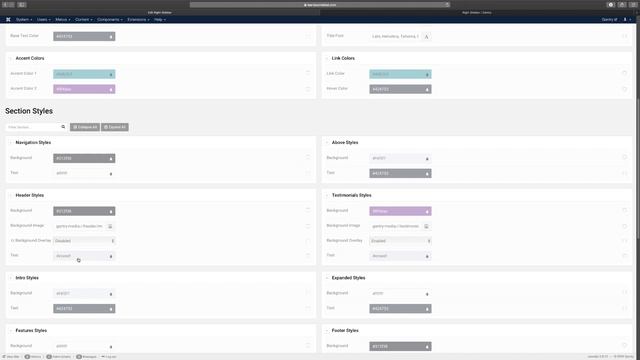
Task: Click color picker drop icon for Header Styles Text
Action: pos(111,256)
